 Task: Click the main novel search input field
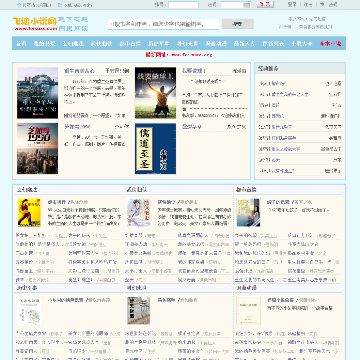pos(163,24)
